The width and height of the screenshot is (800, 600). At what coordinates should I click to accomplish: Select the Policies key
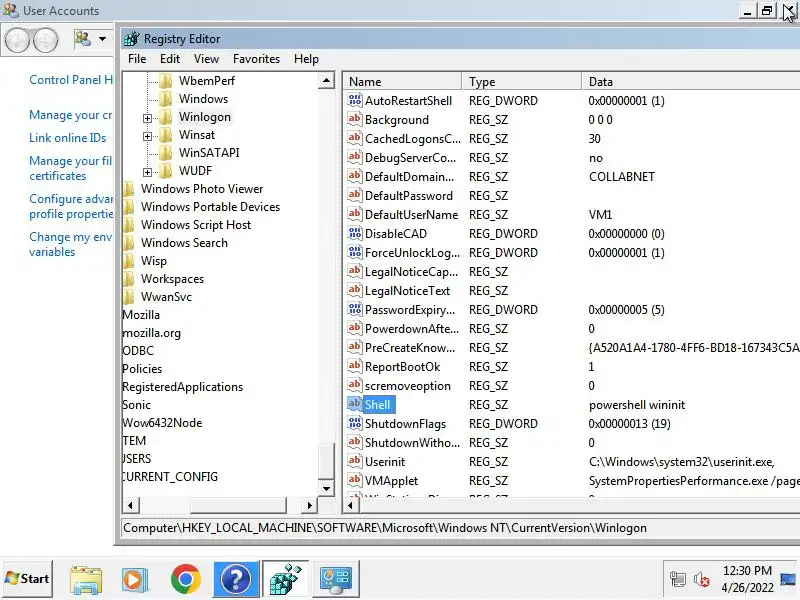(x=142, y=369)
